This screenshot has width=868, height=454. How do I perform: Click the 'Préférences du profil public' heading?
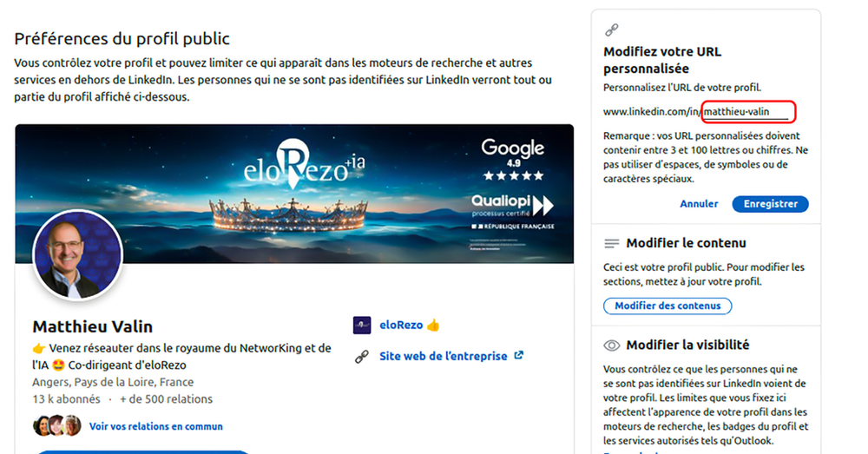[x=122, y=39]
